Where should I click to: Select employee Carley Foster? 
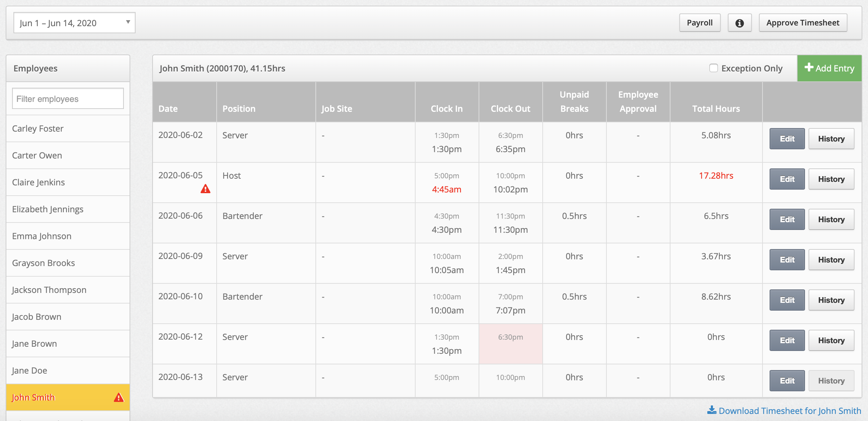(68, 128)
